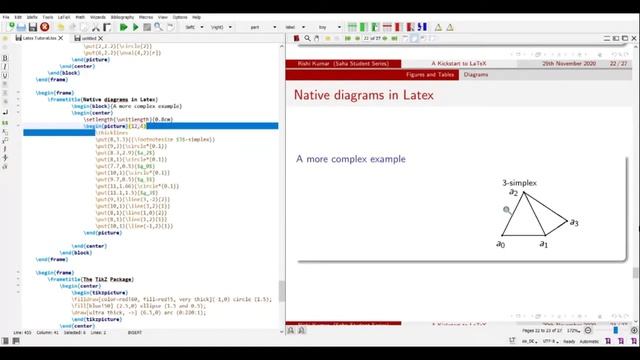
Task: Open a file via folder icon
Action: coord(21,27)
